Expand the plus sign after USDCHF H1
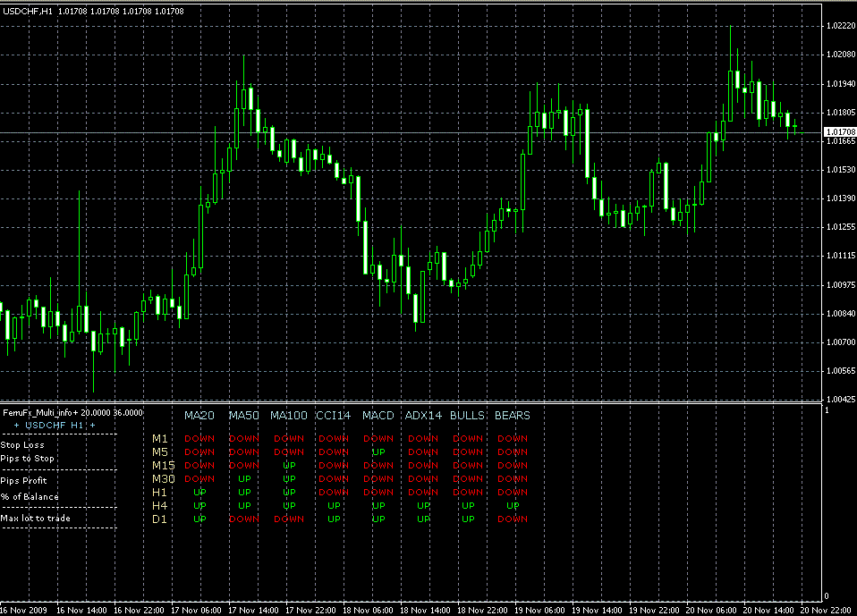 (x=92, y=426)
